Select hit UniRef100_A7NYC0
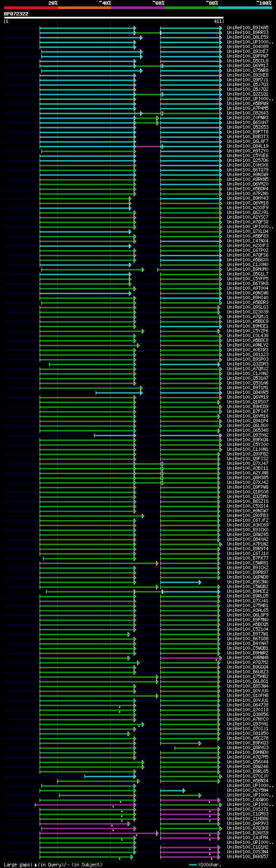This screenshot has height=868, width=276. click(x=248, y=719)
